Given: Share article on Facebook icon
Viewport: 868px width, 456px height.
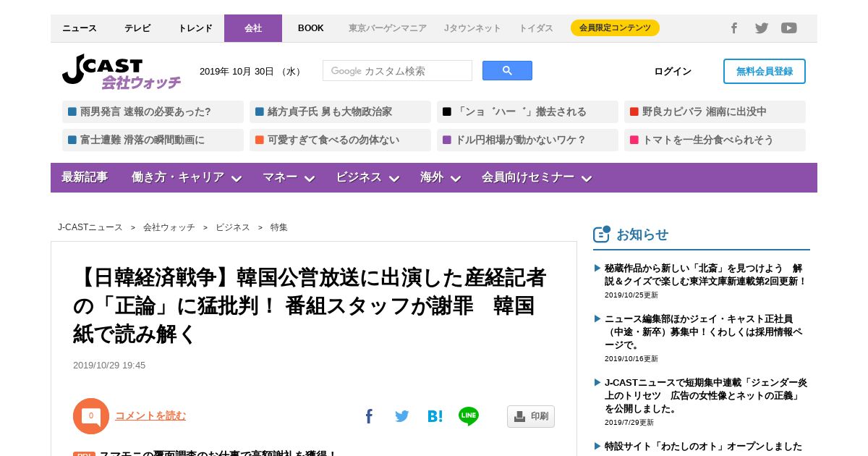Looking at the screenshot, I should point(369,416).
